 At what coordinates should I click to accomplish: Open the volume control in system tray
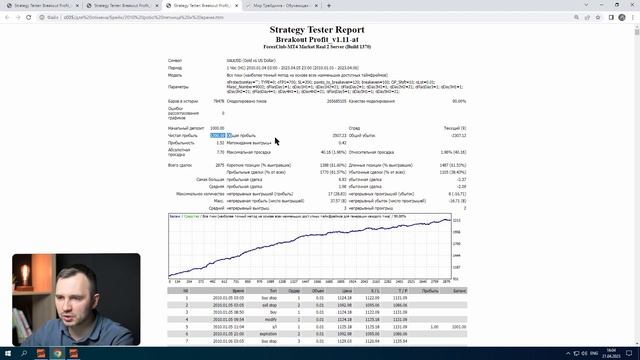(584, 353)
